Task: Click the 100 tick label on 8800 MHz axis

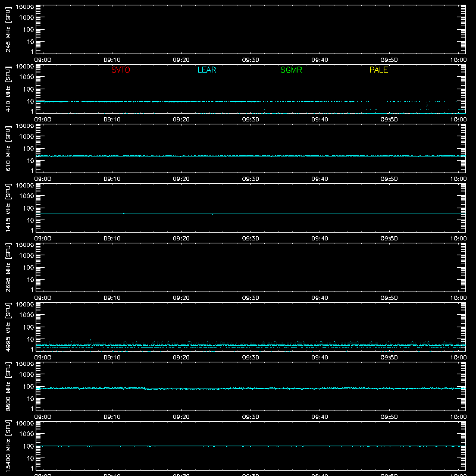Action: (29, 387)
